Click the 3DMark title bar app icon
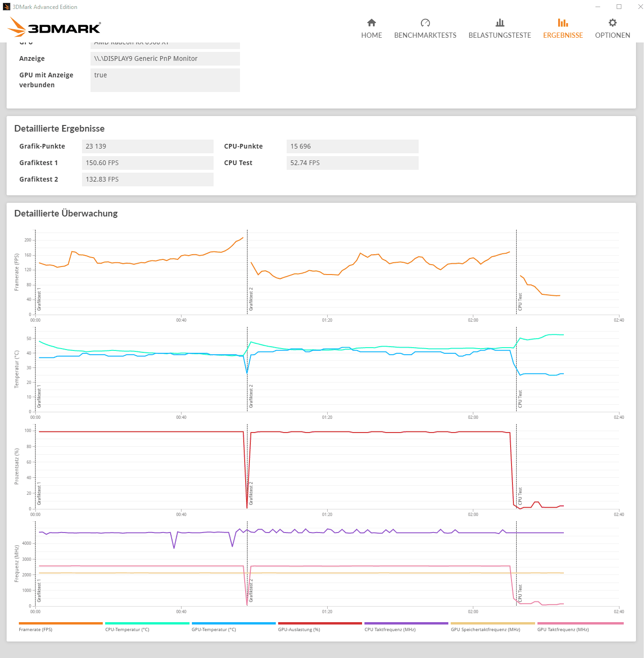The image size is (644, 658). 7,7
